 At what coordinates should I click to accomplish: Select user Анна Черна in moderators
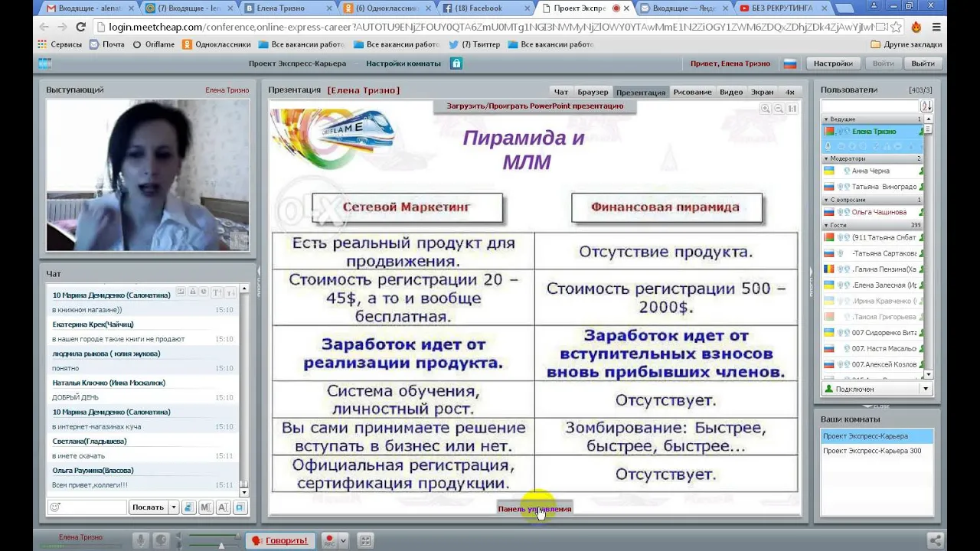pyautogui.click(x=872, y=171)
